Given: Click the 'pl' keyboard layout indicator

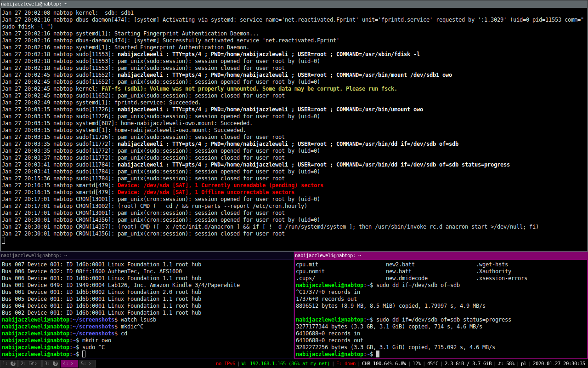Looking at the screenshot, I should click(x=524, y=363).
